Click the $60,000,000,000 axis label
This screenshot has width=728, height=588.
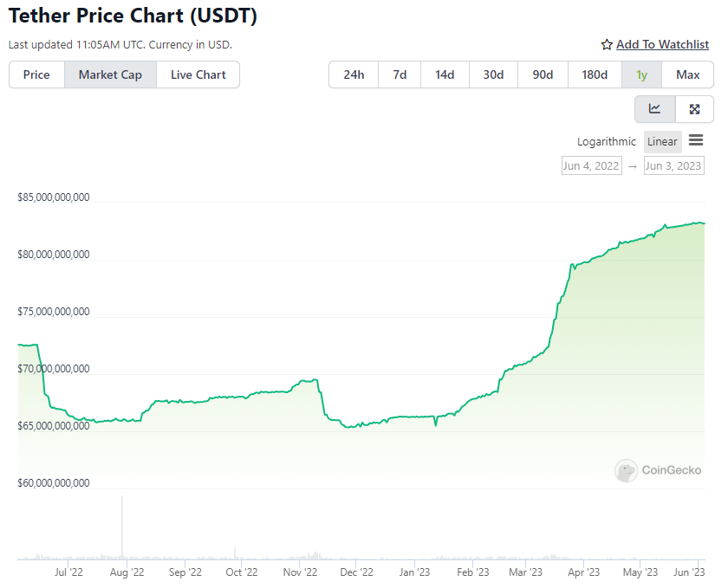[54, 482]
